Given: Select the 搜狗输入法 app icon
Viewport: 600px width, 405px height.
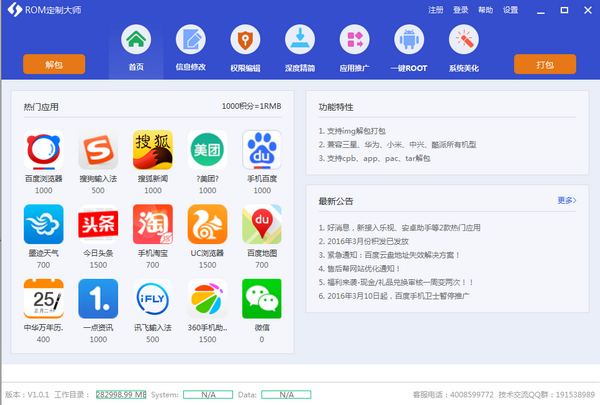Looking at the screenshot, I should pos(98,150).
